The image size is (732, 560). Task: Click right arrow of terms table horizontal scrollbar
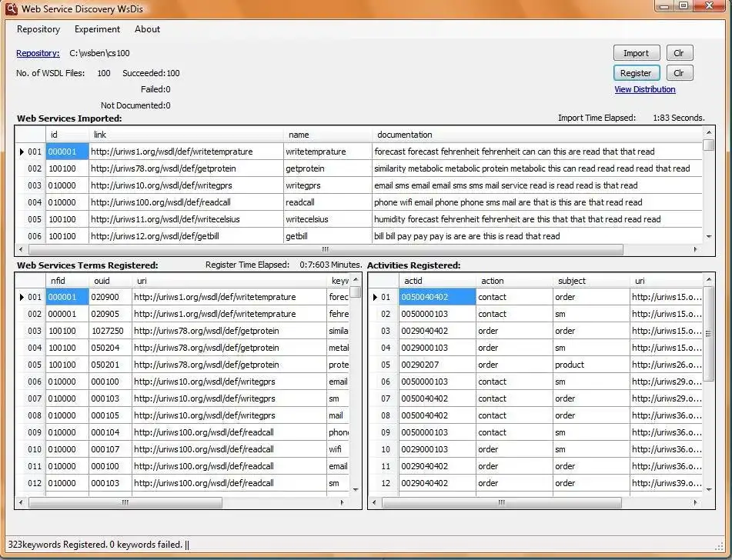(343, 502)
